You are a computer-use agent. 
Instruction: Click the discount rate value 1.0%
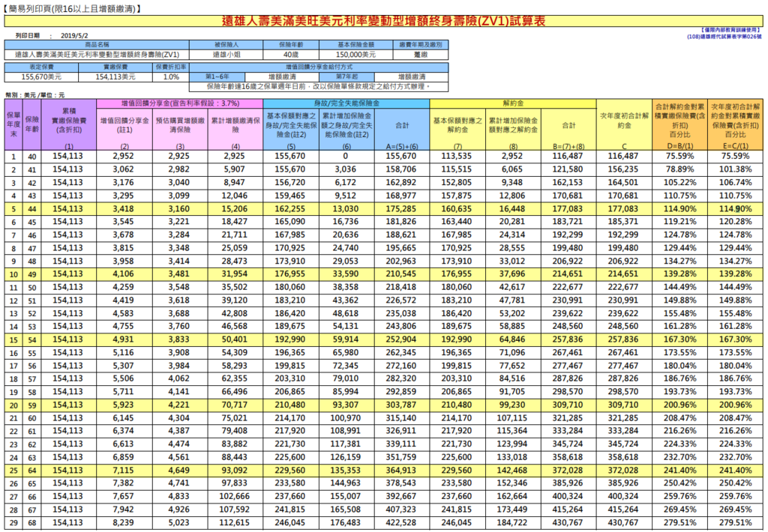tap(171, 77)
